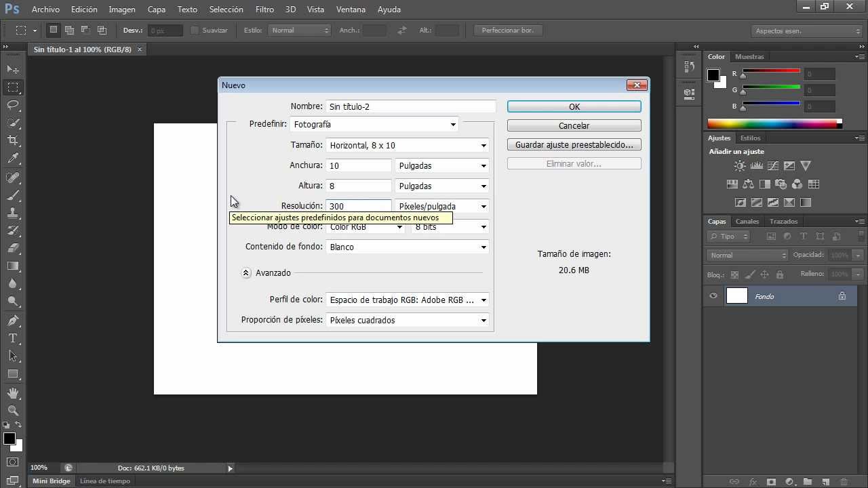This screenshot has width=868, height=488.
Task: Select the Quick Selection tool
Action: coord(13,123)
